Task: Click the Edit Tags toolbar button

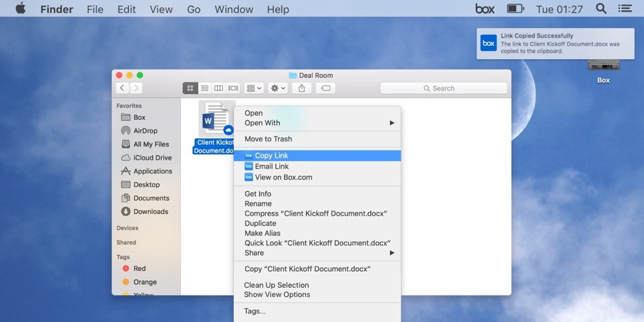Action: tap(325, 88)
